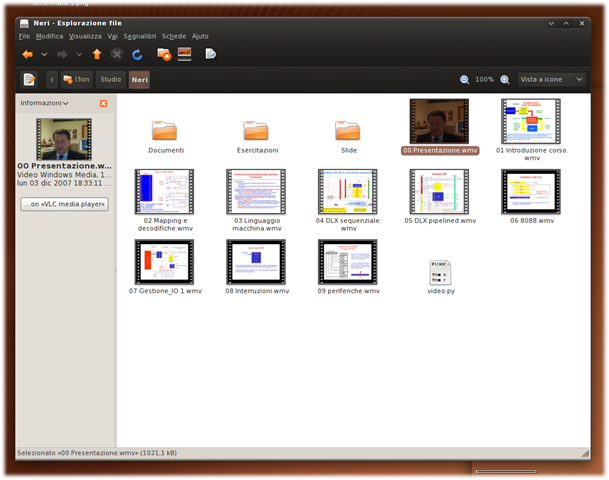The height and width of the screenshot is (480, 609).
Task: Select the Esercitazioni folder
Action: pos(257,137)
